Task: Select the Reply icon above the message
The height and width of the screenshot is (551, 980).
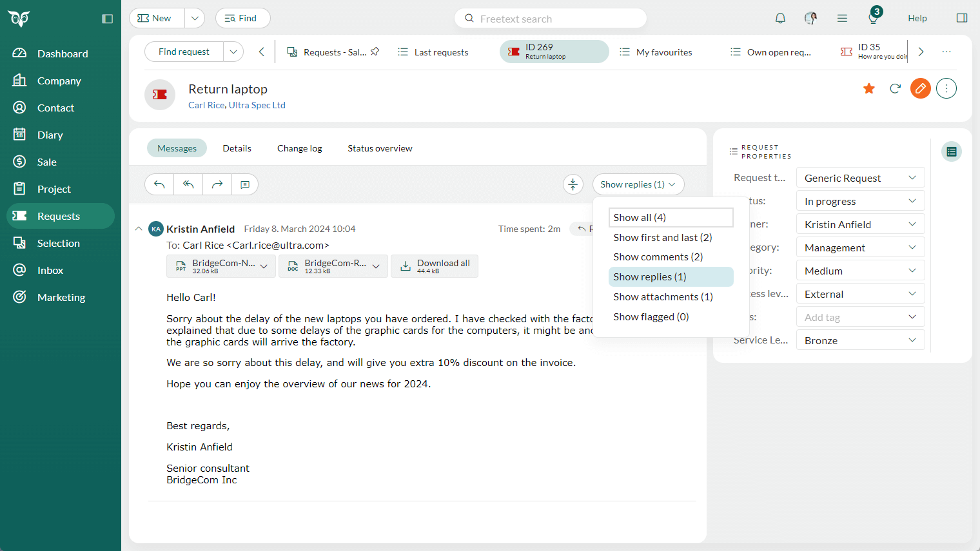Action: pos(159,184)
